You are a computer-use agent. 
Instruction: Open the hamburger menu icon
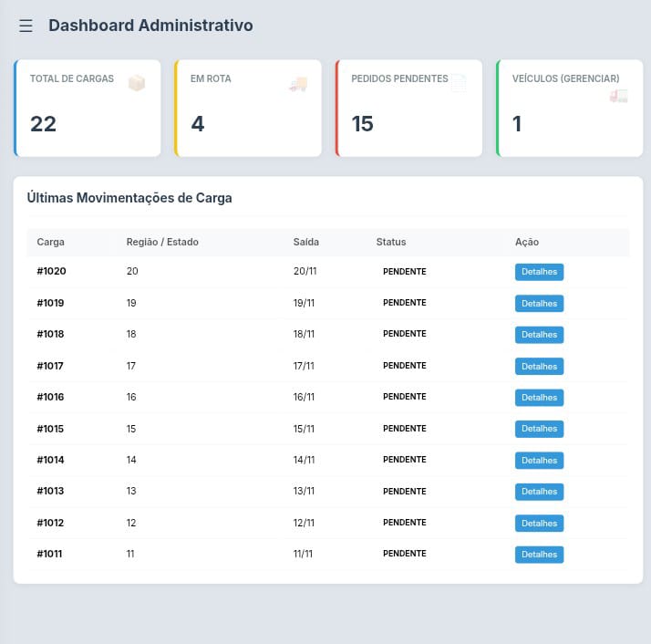(x=26, y=26)
